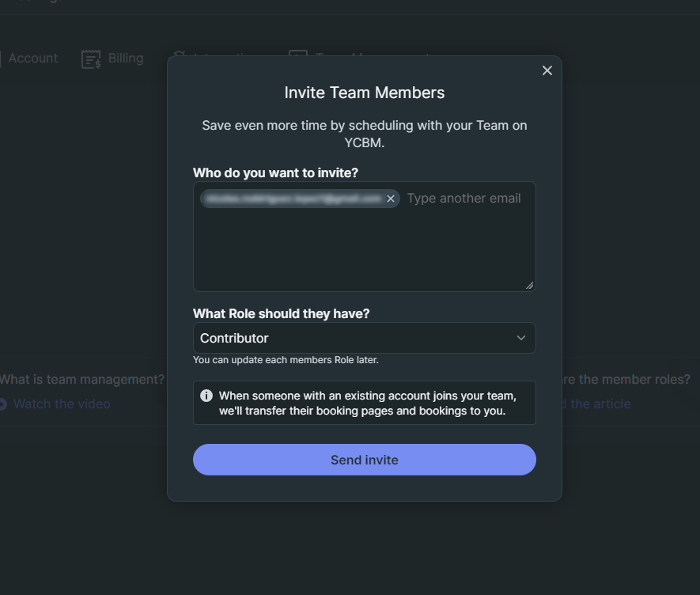The height and width of the screenshot is (595, 700).
Task: Click the email box resize handle
Action: [529, 286]
